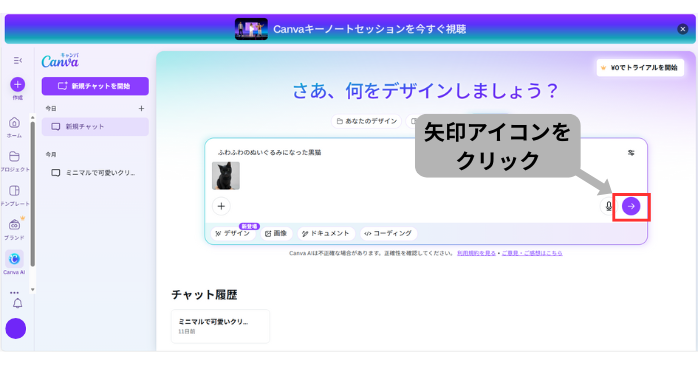Click the sidebar scrollbar up arrow
Screen dimensions: 698x365
click(x=32, y=117)
